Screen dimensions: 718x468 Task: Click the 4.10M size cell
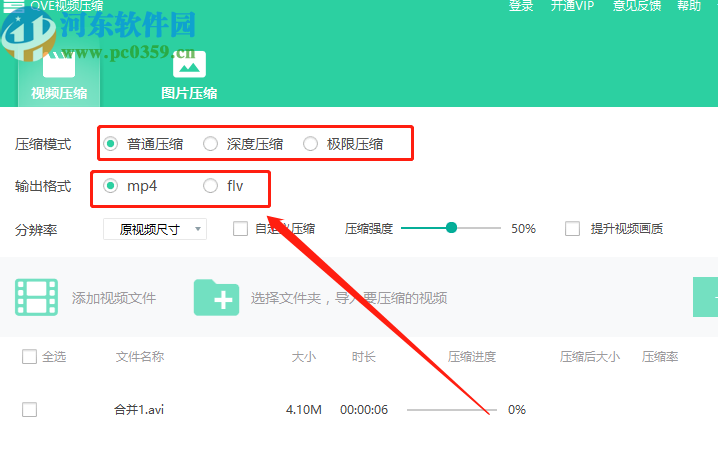point(304,409)
